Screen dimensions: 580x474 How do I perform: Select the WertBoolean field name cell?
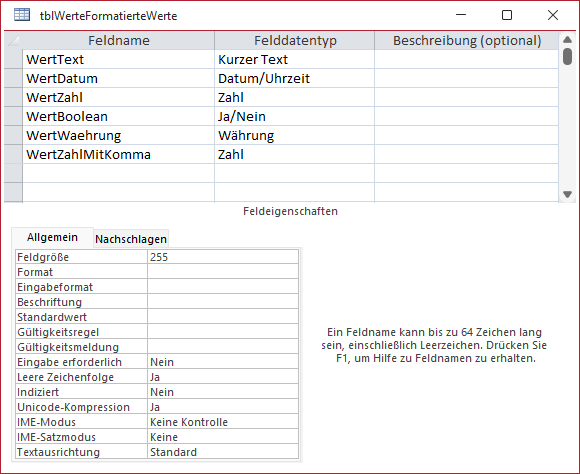pos(118,116)
